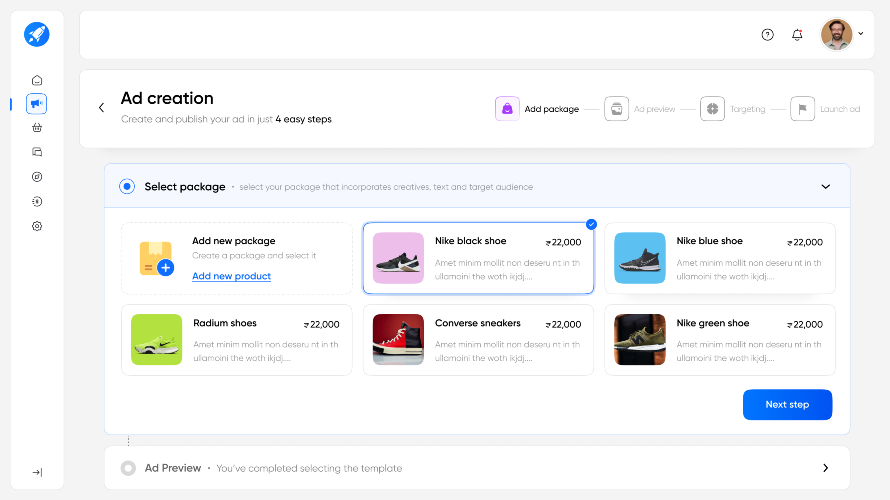The height and width of the screenshot is (500, 890).
Task: Open the messages chat sidebar icon
Action: (37, 152)
